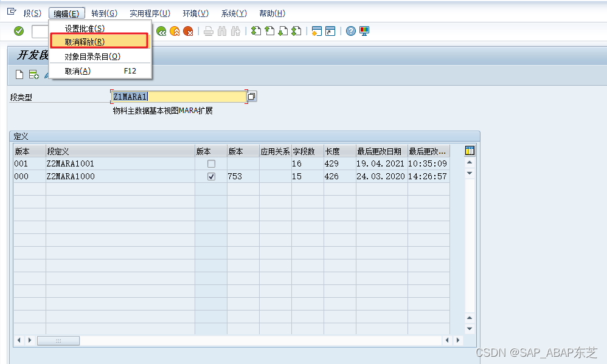Click the Print icon in the toolbar
Screen dimensions: 607x364
point(209,31)
